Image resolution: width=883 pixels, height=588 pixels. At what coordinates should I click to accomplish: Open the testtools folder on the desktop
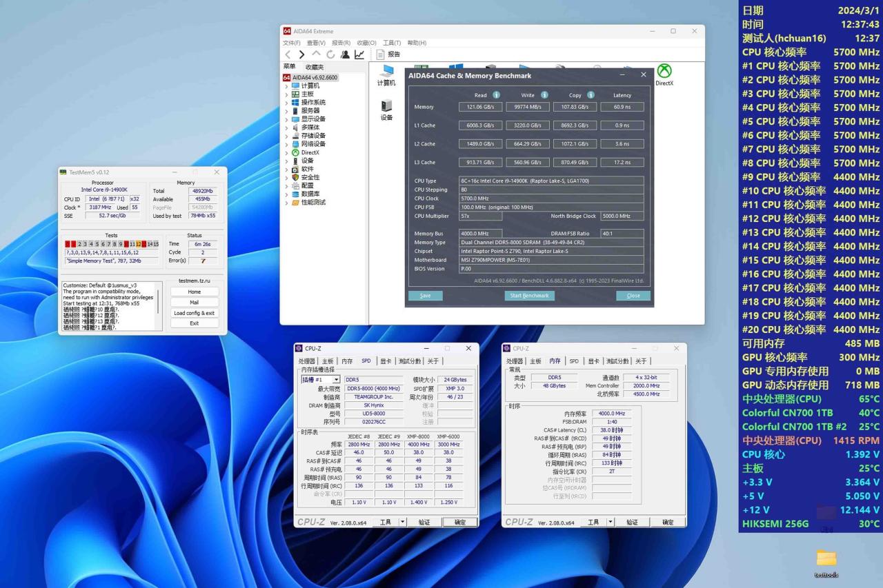(x=826, y=562)
